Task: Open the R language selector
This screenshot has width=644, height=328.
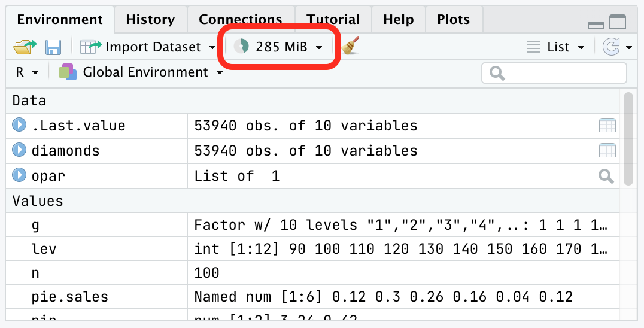Action: click(27, 72)
